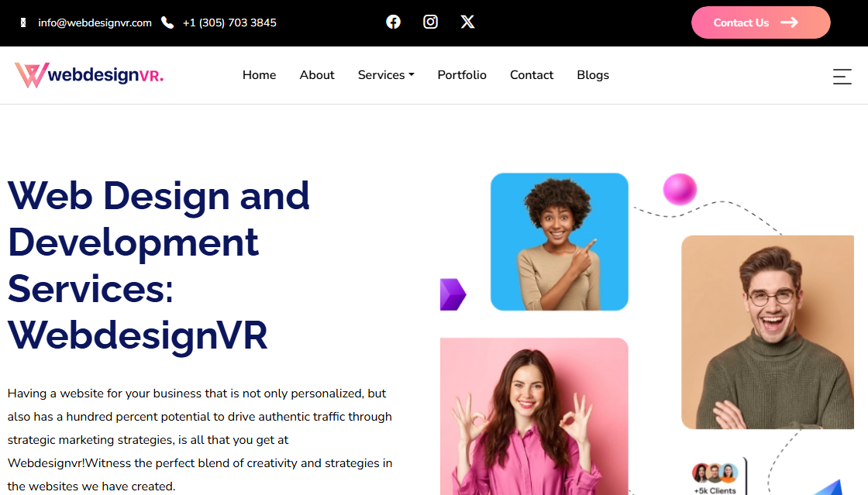The width and height of the screenshot is (868, 495).
Task: Select the Contact nav item
Action: 532,75
